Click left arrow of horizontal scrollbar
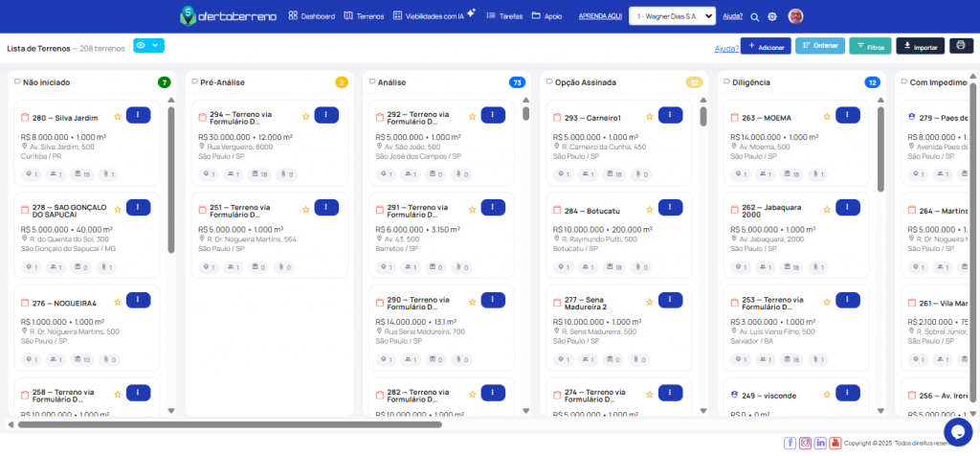This screenshot has width=980, height=456. pos(11,424)
